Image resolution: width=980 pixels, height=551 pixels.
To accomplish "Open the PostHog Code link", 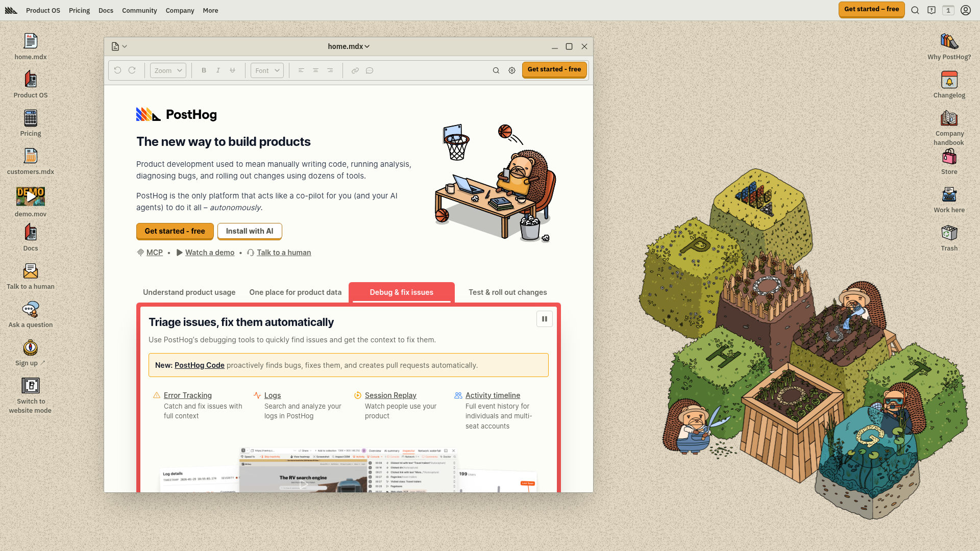I will point(200,365).
